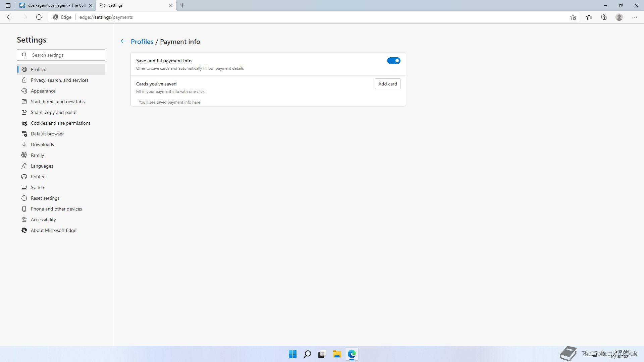
Task: Toggle Save and fill payment info switch
Action: click(x=393, y=61)
